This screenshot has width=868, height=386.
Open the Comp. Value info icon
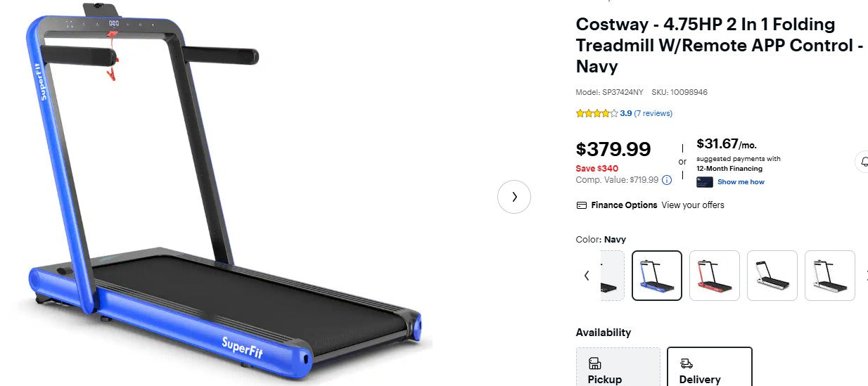coord(667,180)
